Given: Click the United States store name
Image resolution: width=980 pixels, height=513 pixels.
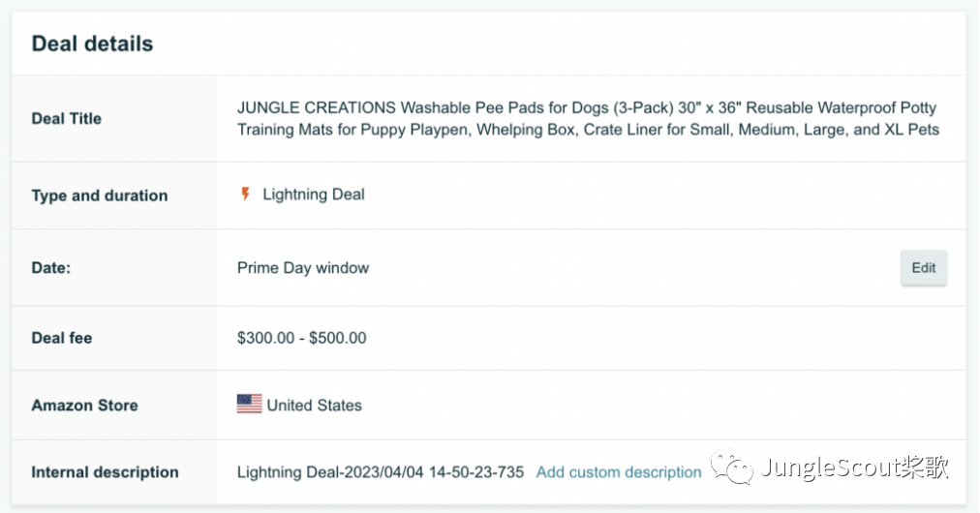Looking at the screenshot, I should (314, 406).
